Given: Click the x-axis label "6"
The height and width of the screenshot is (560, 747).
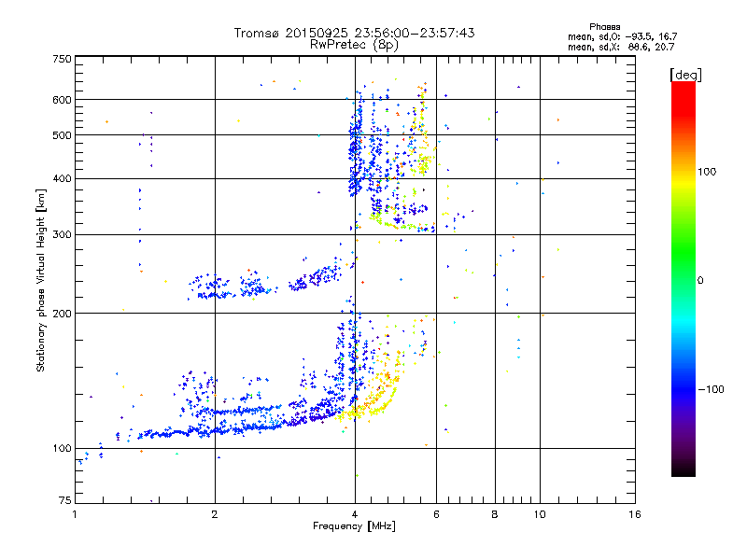Looking at the screenshot, I should pos(436,515).
